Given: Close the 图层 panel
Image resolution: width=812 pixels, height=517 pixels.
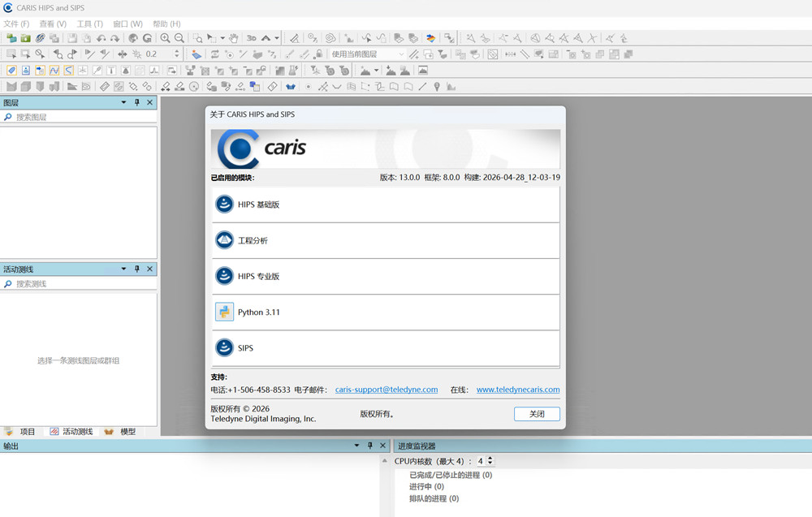Looking at the screenshot, I should click(x=149, y=102).
